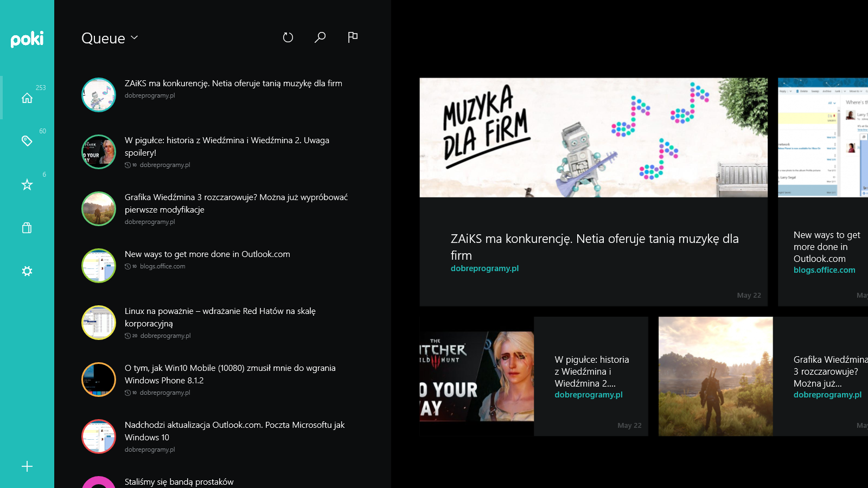Click landscape thumbnail of 'Grafika Wiedźmina' item
The width and height of the screenshot is (868, 488).
point(99,209)
